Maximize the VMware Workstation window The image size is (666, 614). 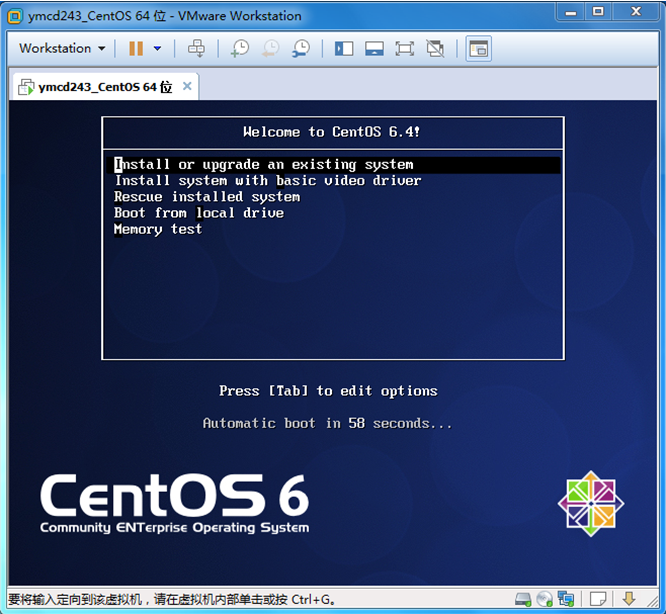pyautogui.click(x=598, y=12)
